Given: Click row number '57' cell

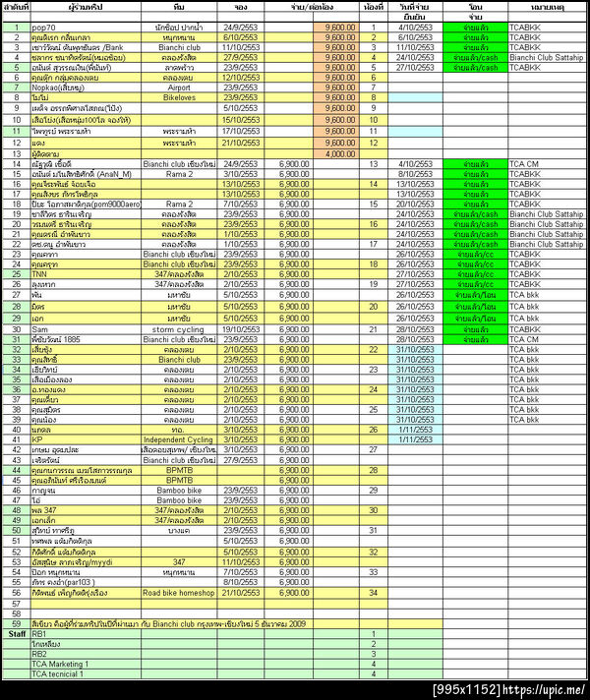Looking at the screenshot, I should (17, 604).
